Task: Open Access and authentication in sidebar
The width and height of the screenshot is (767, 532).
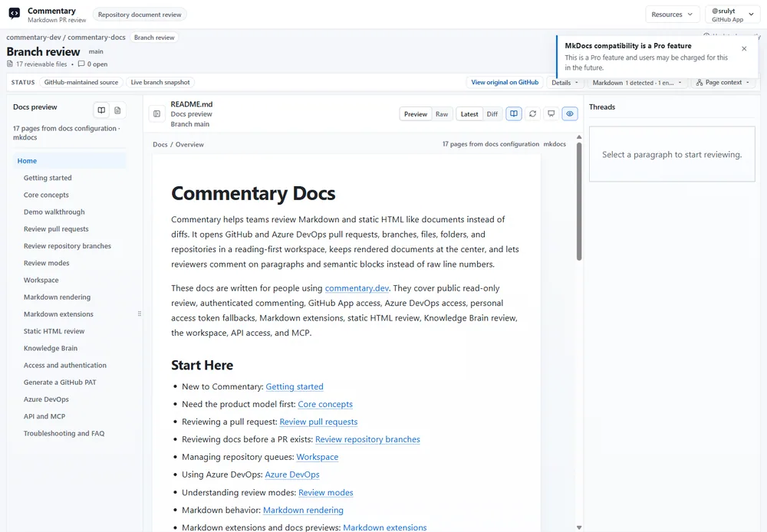Action: 64,365
